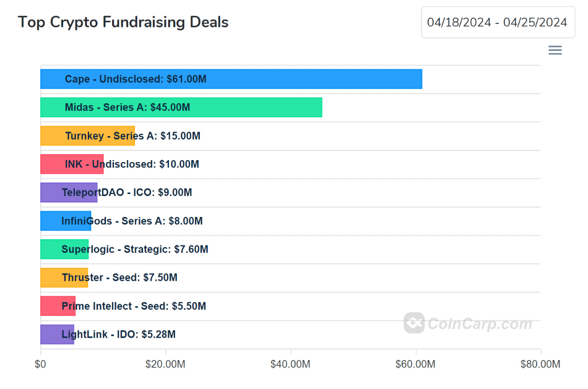Click the 'Prime Intellect - Seed: $5.50M' label
This screenshot has height=389, width=588.
(x=134, y=306)
